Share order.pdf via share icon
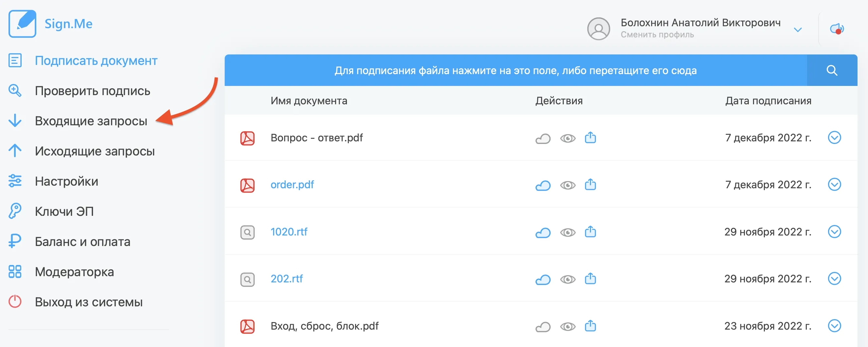The height and width of the screenshot is (347, 868). click(x=590, y=184)
